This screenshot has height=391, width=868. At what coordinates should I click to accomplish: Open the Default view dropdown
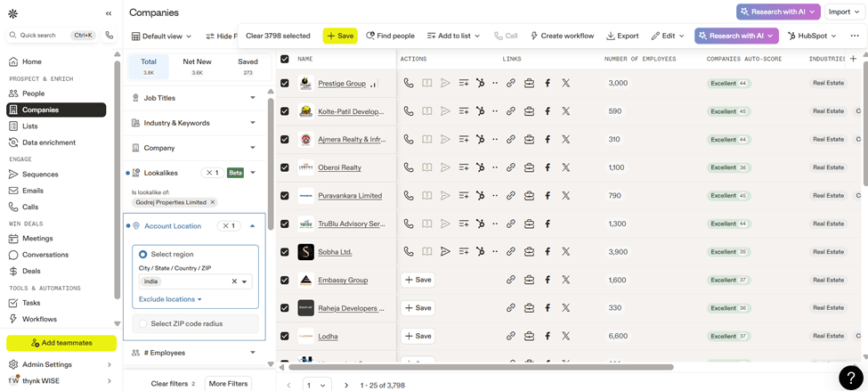(162, 36)
